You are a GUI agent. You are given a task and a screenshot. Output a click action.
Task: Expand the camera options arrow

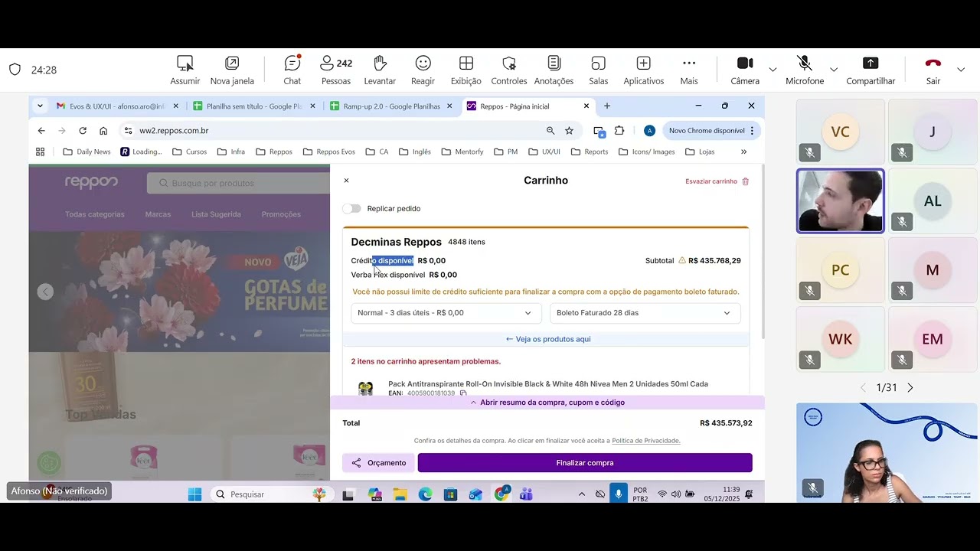773,70
